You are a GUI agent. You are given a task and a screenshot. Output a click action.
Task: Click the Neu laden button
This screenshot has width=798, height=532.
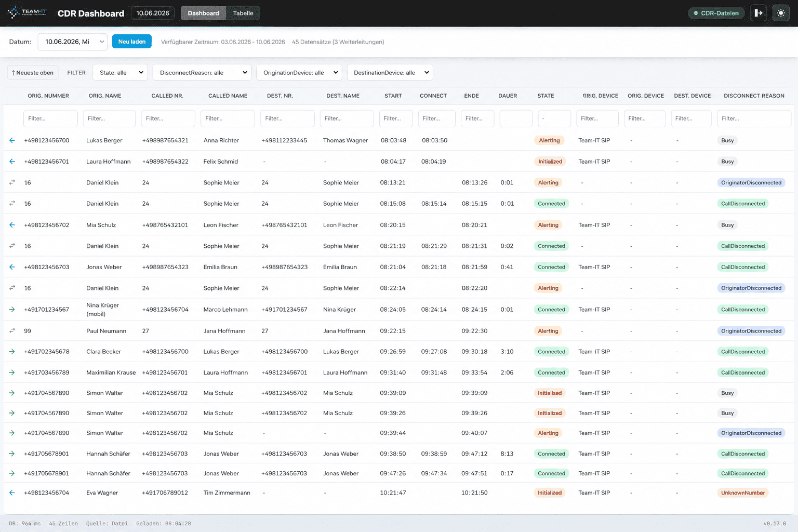[x=132, y=42]
